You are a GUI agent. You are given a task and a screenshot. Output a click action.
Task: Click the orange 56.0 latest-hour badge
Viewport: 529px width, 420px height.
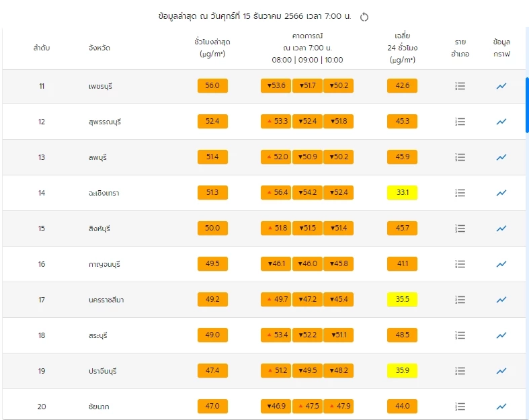coord(212,86)
